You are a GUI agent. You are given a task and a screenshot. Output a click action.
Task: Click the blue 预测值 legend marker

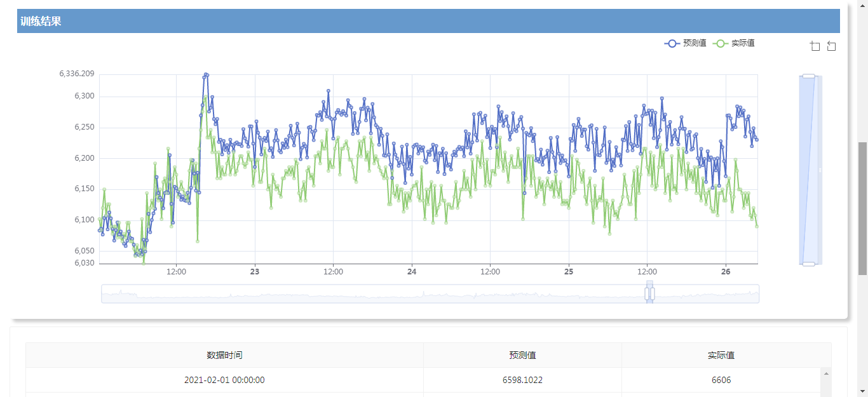(x=672, y=43)
